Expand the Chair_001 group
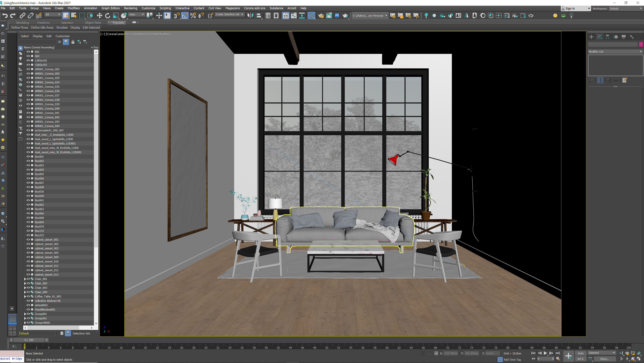 (x=25, y=279)
